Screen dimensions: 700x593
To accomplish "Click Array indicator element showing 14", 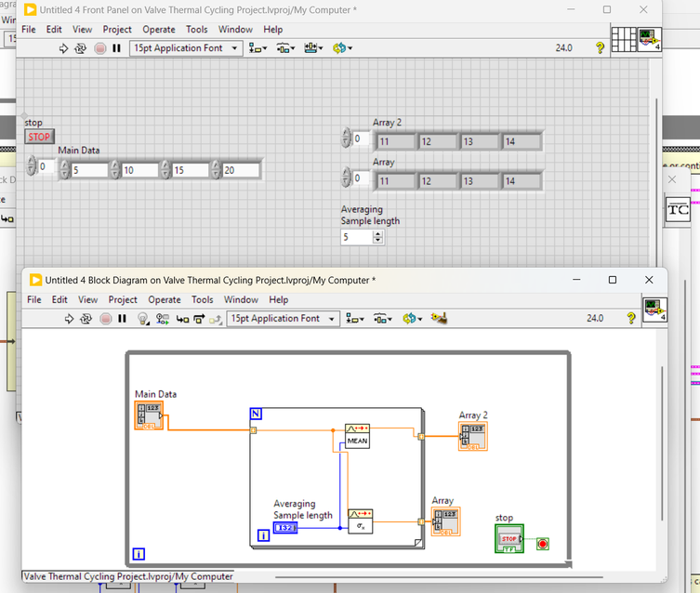I will click(521, 181).
